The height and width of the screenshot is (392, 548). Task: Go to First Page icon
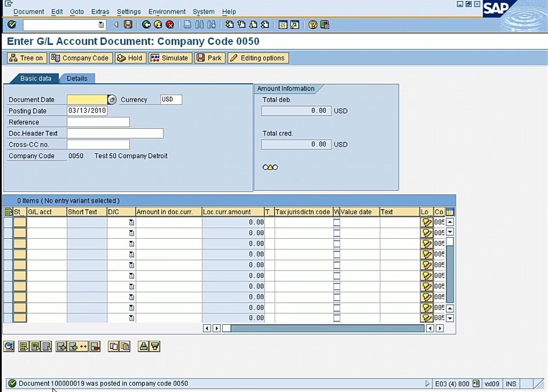click(229, 24)
